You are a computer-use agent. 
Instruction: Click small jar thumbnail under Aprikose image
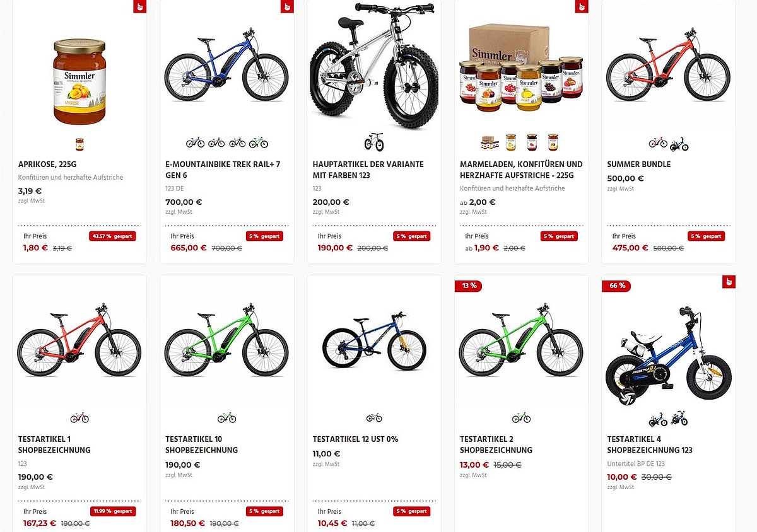[79, 144]
